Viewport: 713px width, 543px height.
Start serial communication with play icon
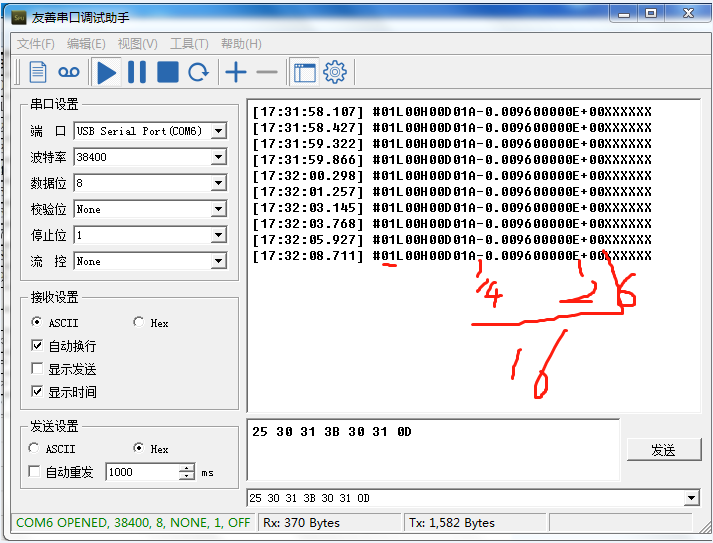click(106, 72)
